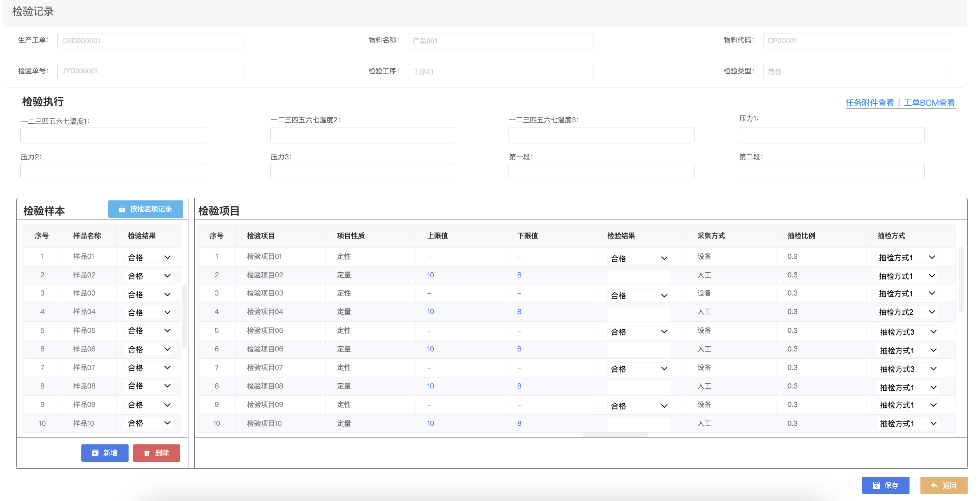980x501 pixels.
Task: Click the trash icon on 删除 button
Action: point(147,453)
